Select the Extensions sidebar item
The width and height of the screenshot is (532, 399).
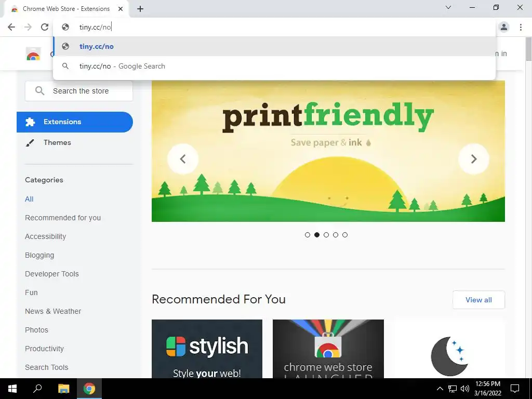pos(75,122)
